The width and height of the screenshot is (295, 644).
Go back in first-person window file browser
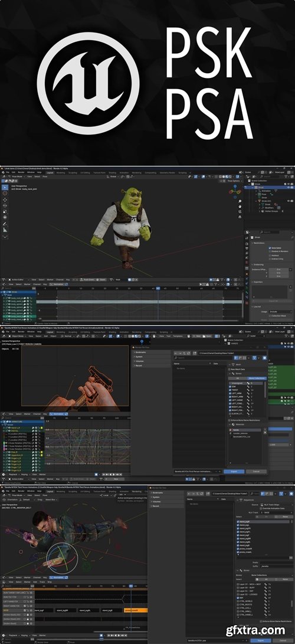[x=176, y=353]
